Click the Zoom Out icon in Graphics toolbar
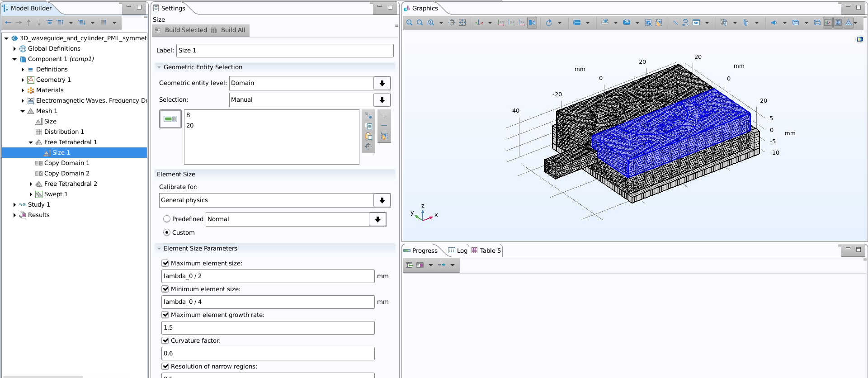This screenshot has width=868, height=378. click(x=420, y=23)
